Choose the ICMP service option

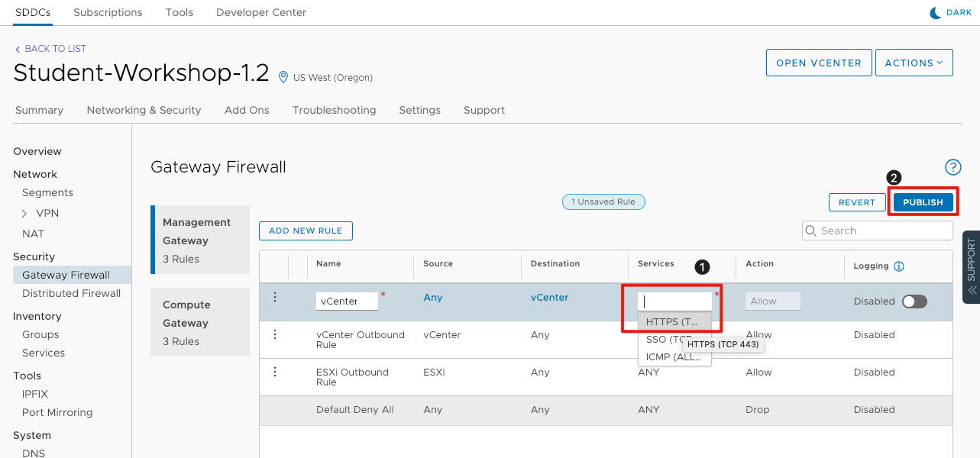(x=673, y=356)
